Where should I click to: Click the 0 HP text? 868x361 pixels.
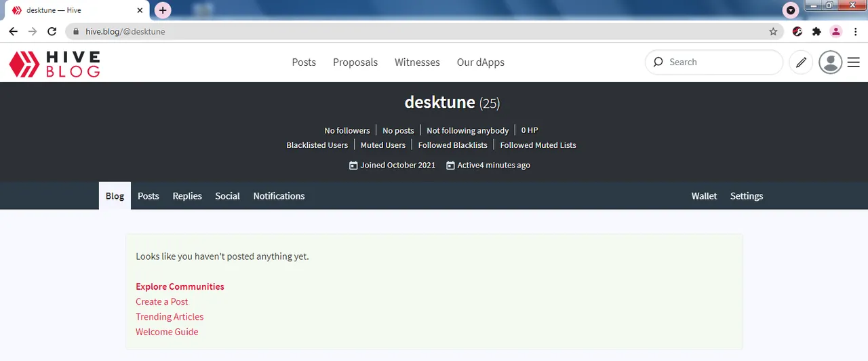tap(530, 130)
